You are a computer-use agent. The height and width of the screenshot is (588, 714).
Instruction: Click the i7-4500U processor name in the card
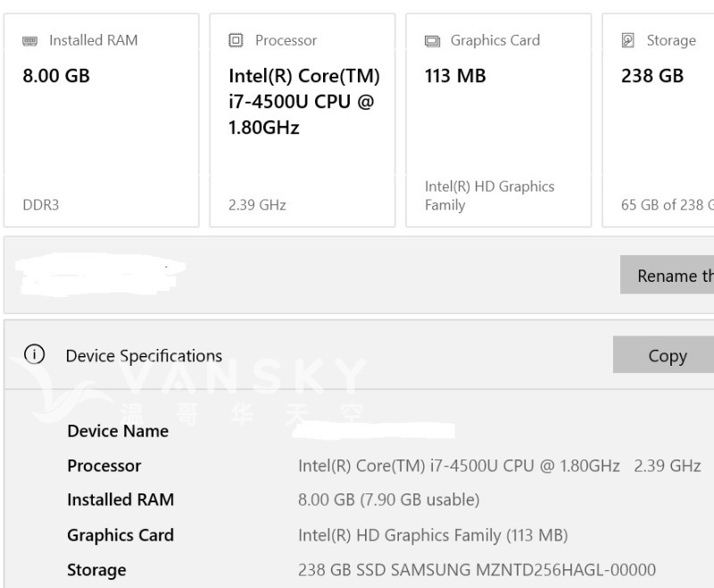click(x=303, y=102)
